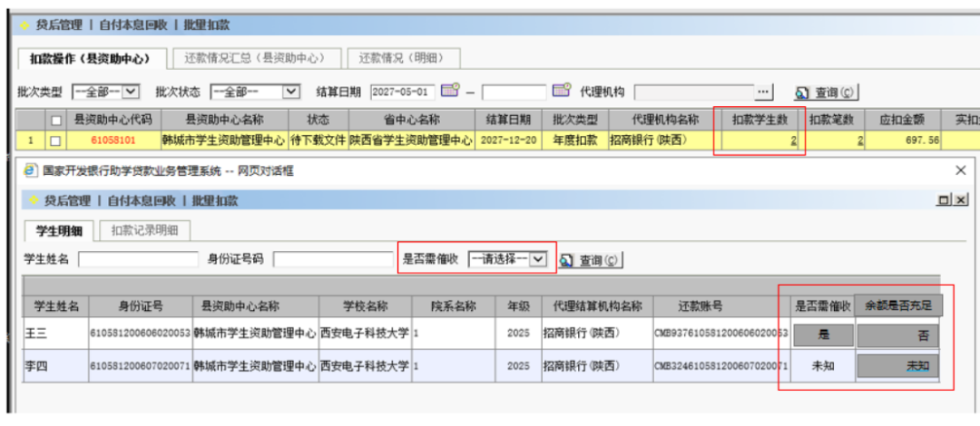The height and width of the screenshot is (426, 980).
Task: Click the 学生姓名 input field
Action: (137, 260)
